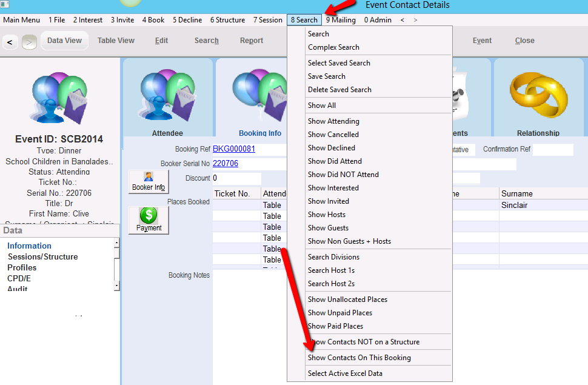This screenshot has width=588, height=385.
Task: Select Sessions/Structure in Data list
Action: click(x=42, y=256)
